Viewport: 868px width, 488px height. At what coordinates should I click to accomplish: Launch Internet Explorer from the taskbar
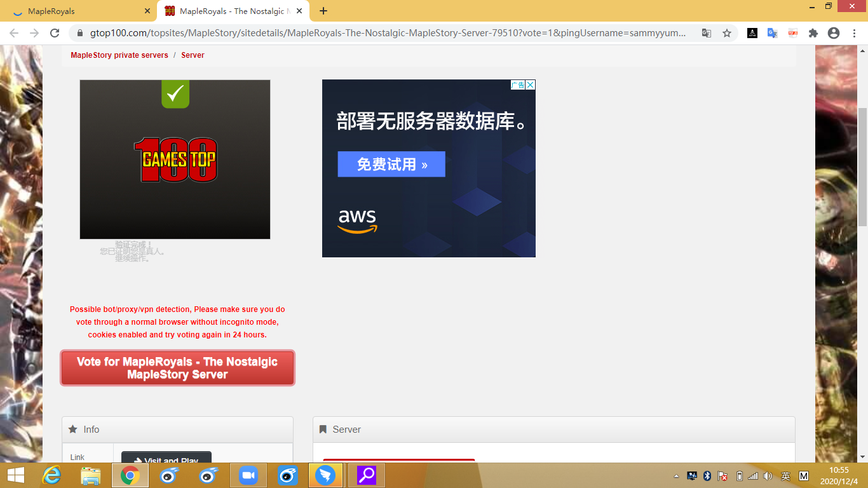tap(51, 475)
